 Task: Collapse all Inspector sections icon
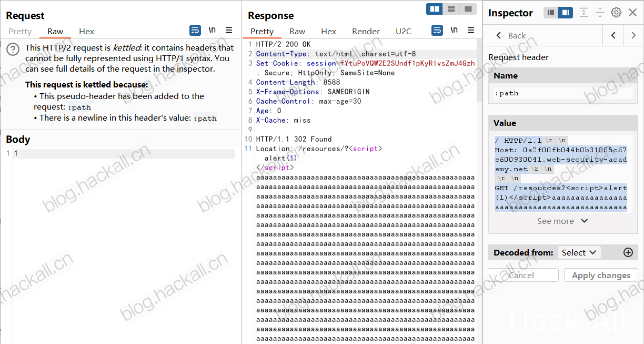pyautogui.click(x=600, y=13)
